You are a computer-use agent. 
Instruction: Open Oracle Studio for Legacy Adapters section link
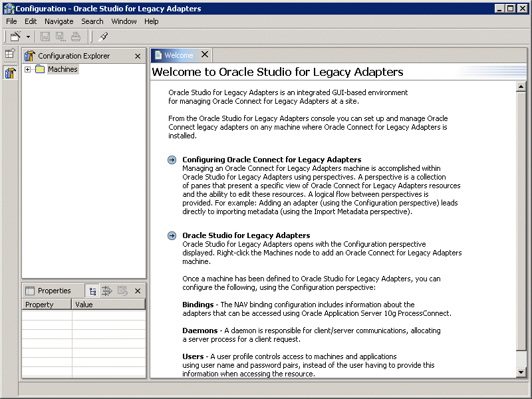point(246,235)
